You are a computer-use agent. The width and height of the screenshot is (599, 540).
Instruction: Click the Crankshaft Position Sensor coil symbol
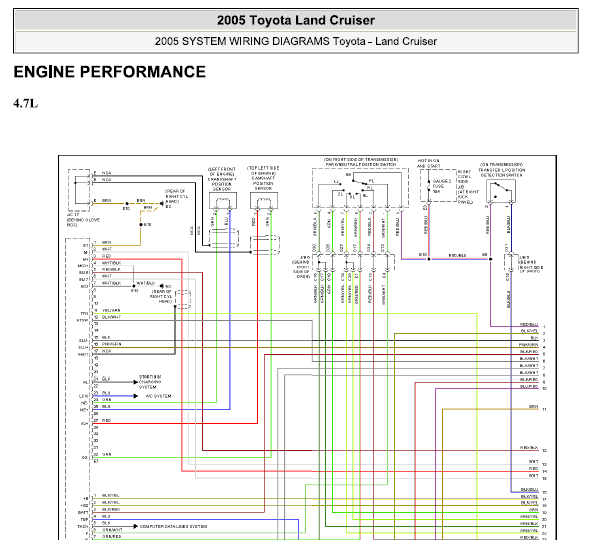tap(223, 201)
